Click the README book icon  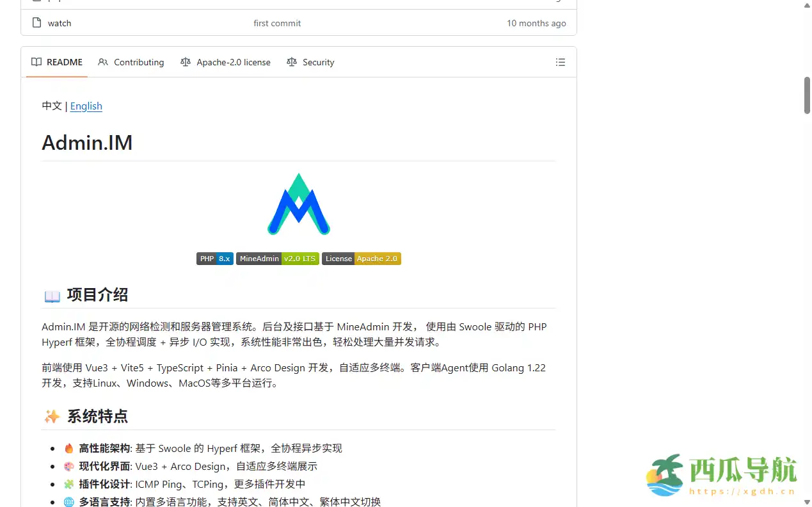point(36,61)
